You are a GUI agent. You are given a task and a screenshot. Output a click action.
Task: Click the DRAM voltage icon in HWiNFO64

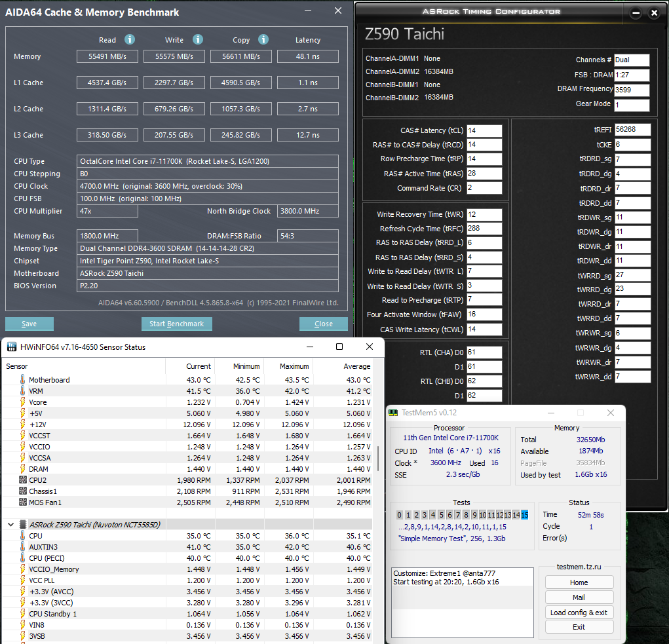[x=23, y=468]
